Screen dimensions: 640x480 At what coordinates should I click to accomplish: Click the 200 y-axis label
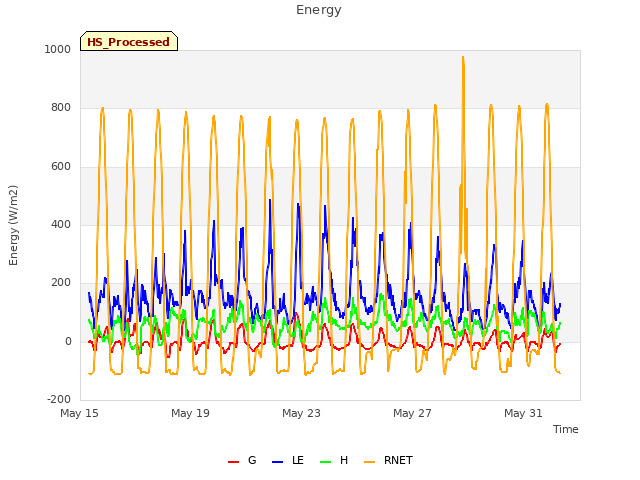(61, 282)
